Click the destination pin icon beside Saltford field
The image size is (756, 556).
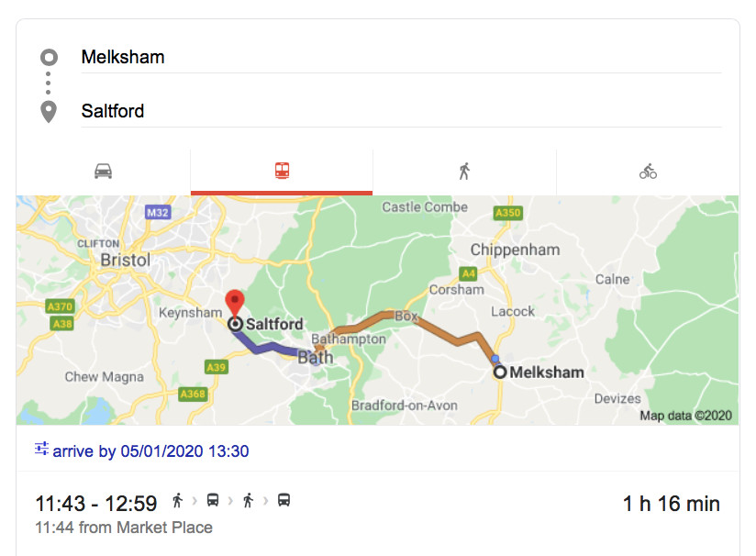[x=49, y=112]
